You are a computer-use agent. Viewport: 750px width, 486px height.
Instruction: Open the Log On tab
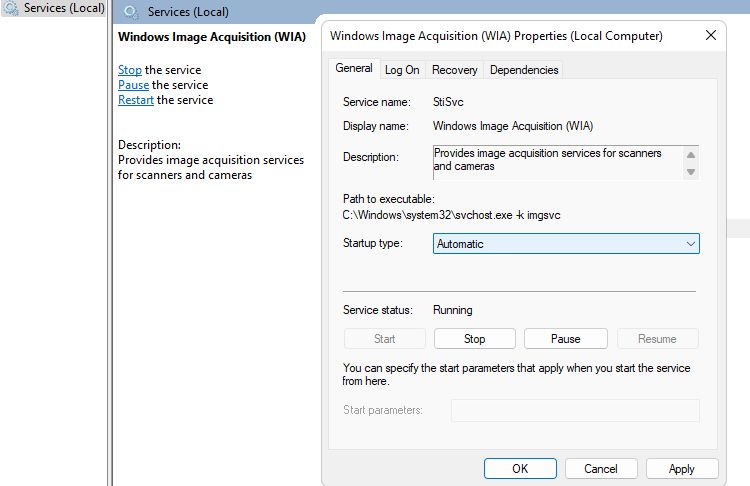coord(402,70)
